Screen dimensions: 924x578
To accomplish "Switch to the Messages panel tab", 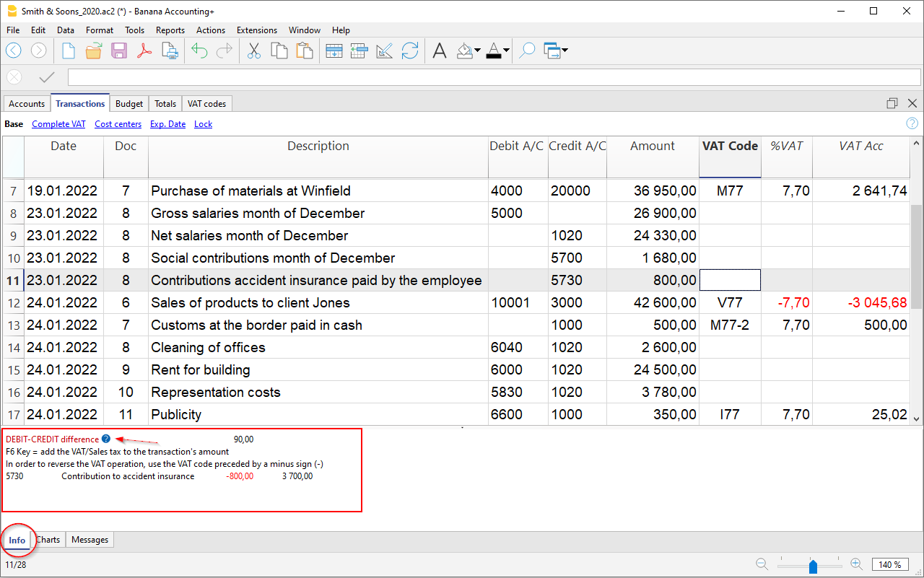I will click(90, 540).
